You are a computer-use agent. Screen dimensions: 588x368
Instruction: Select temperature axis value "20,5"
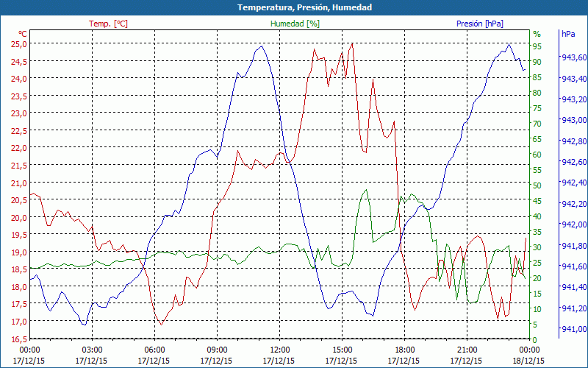tap(19, 199)
